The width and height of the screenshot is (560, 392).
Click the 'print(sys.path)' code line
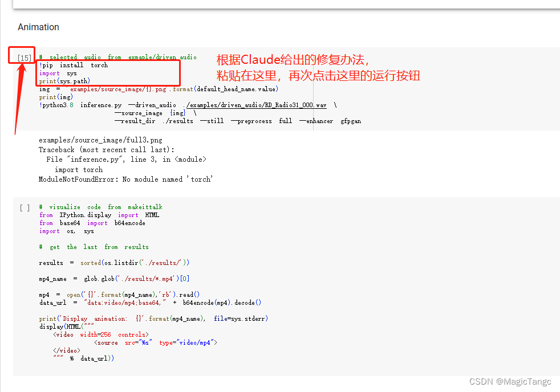pos(64,81)
